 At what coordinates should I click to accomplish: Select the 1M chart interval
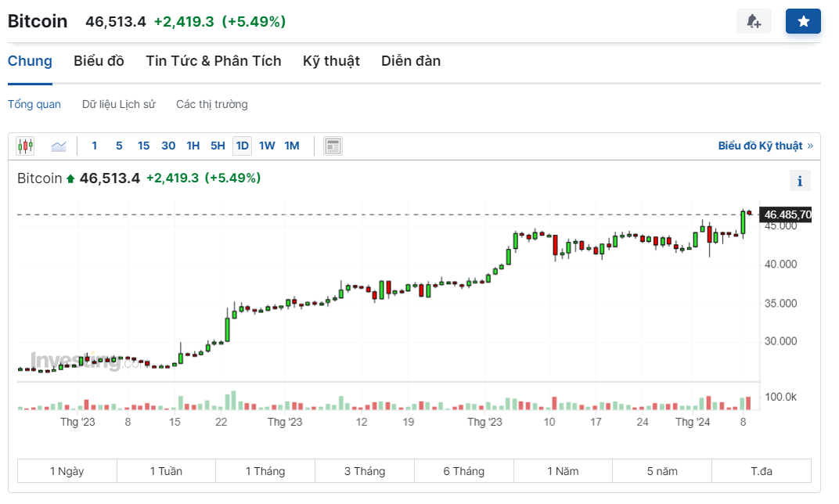pyautogui.click(x=292, y=146)
